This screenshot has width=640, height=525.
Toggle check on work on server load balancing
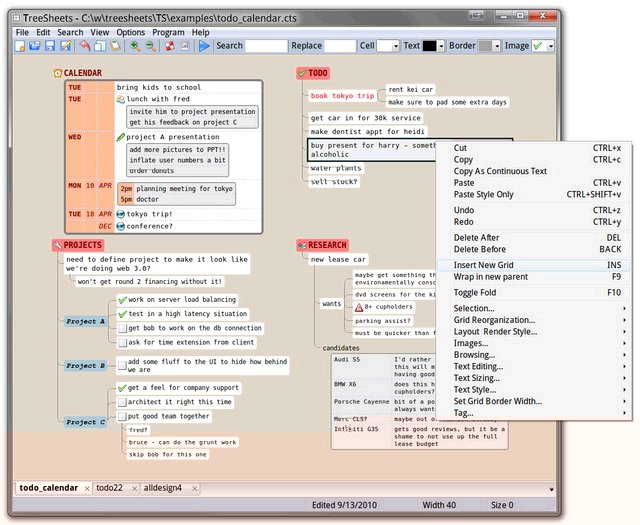click(122, 300)
